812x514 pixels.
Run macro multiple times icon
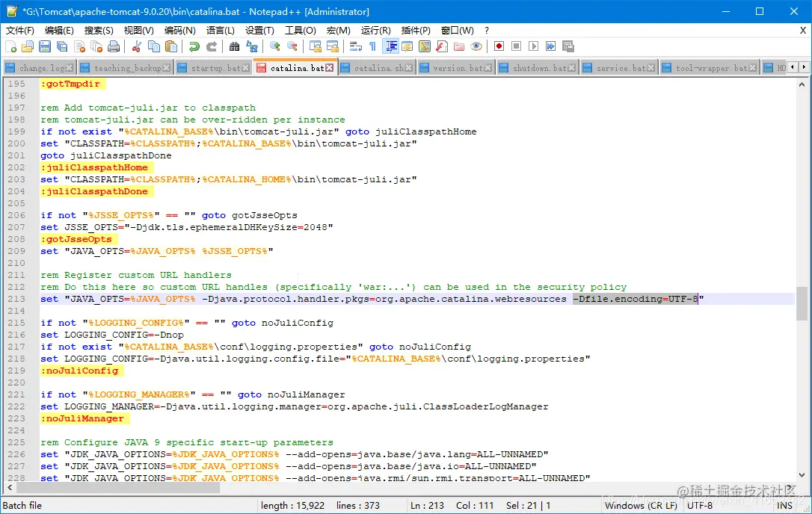(550, 46)
